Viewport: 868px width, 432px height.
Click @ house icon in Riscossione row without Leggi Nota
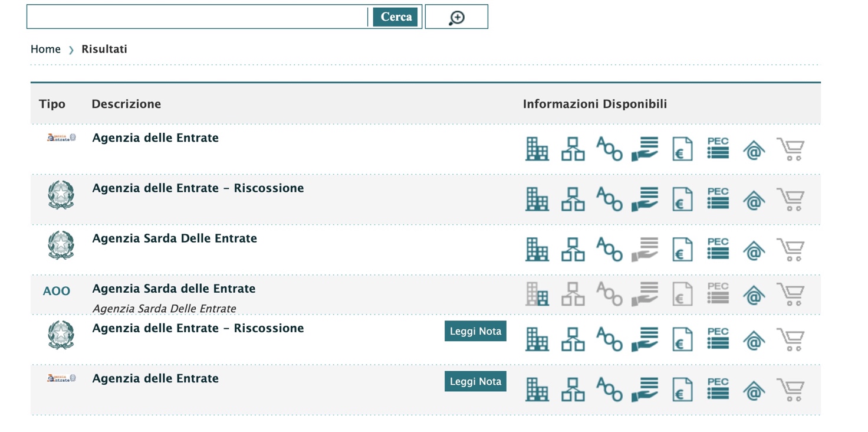(x=754, y=199)
